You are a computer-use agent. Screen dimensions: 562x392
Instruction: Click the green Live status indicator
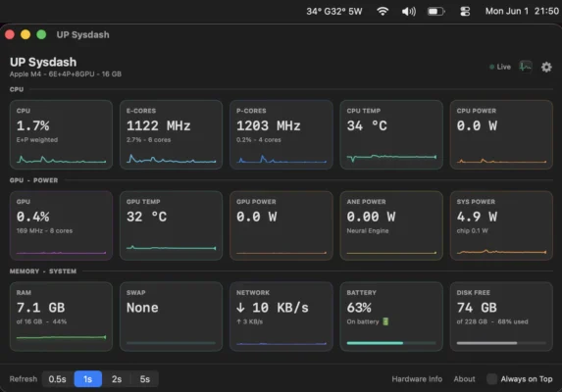point(500,67)
